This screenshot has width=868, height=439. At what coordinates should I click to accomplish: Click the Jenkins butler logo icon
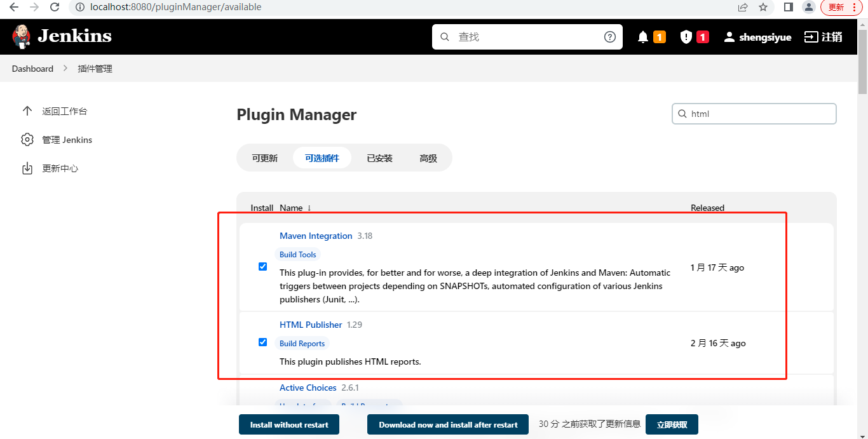point(22,36)
